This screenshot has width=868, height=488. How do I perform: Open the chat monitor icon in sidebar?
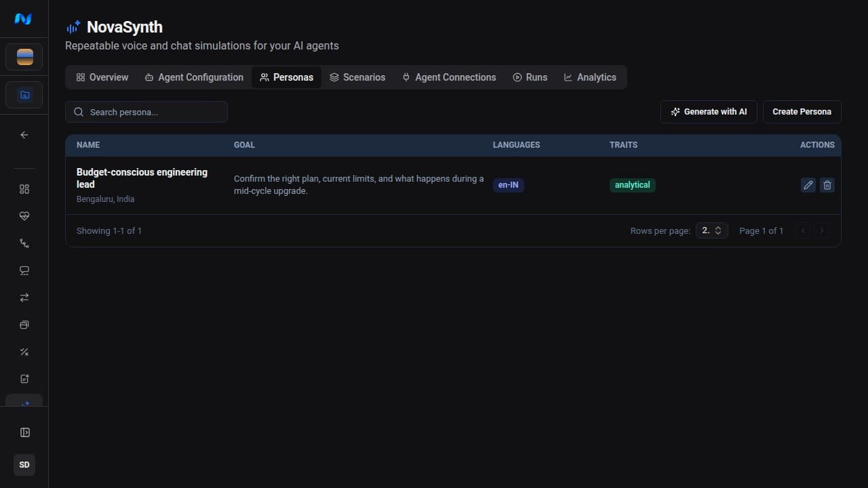[24, 270]
